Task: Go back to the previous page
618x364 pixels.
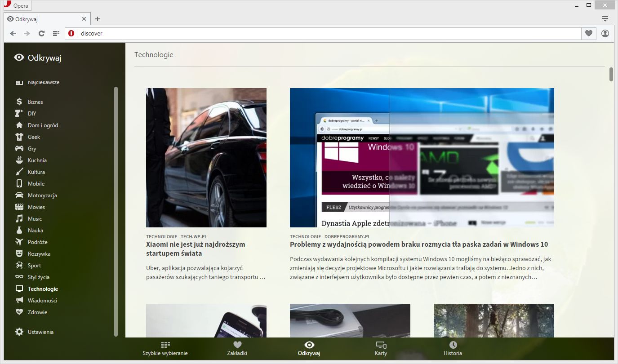Action: (13, 33)
